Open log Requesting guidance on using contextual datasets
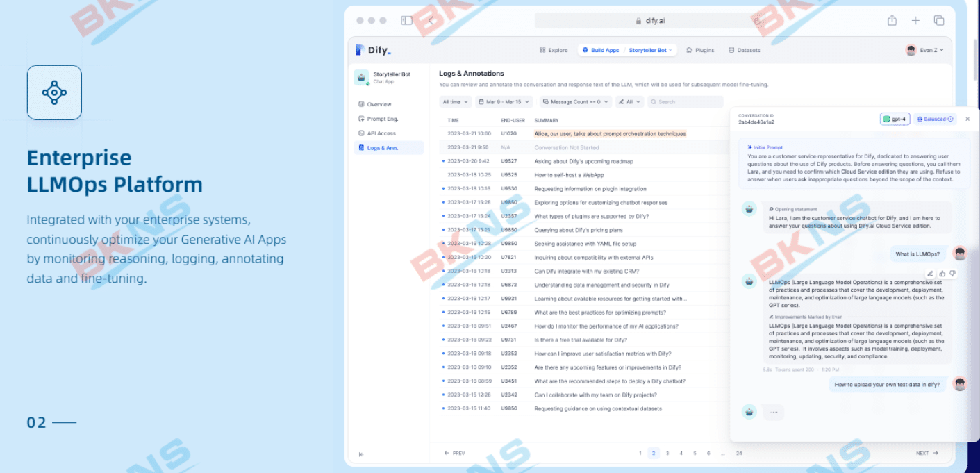Screen dimensions: 980x473 (x=583, y=409)
